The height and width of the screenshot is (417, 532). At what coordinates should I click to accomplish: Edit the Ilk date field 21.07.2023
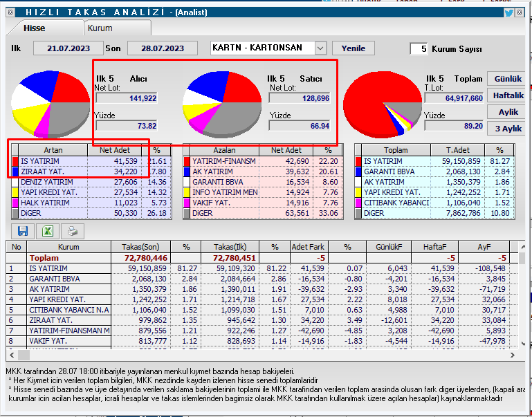pyautogui.click(x=68, y=48)
